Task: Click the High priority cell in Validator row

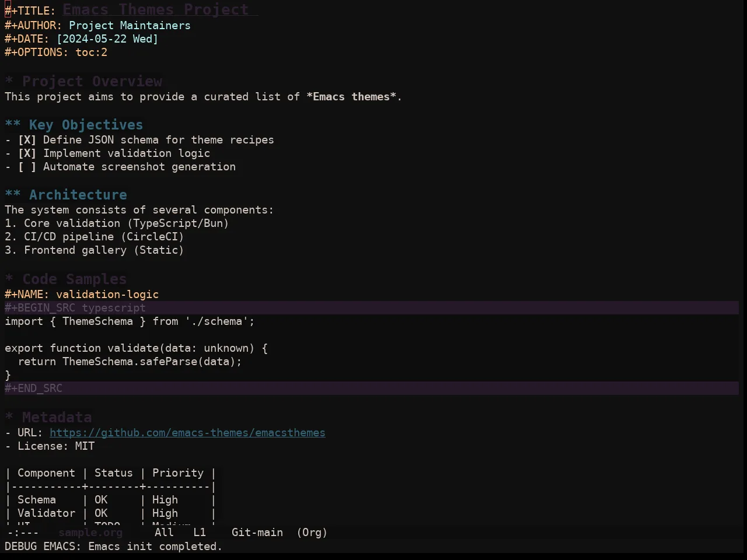Action: (165, 513)
